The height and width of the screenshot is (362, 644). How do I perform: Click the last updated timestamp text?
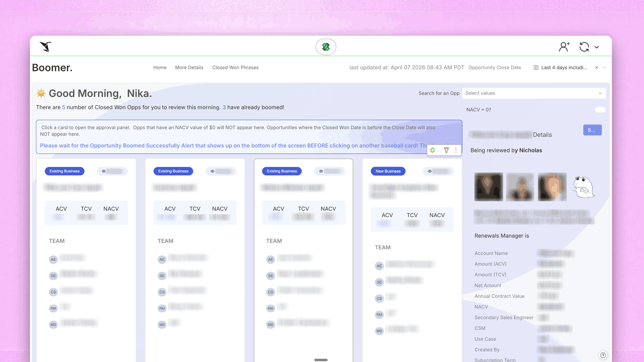point(407,67)
